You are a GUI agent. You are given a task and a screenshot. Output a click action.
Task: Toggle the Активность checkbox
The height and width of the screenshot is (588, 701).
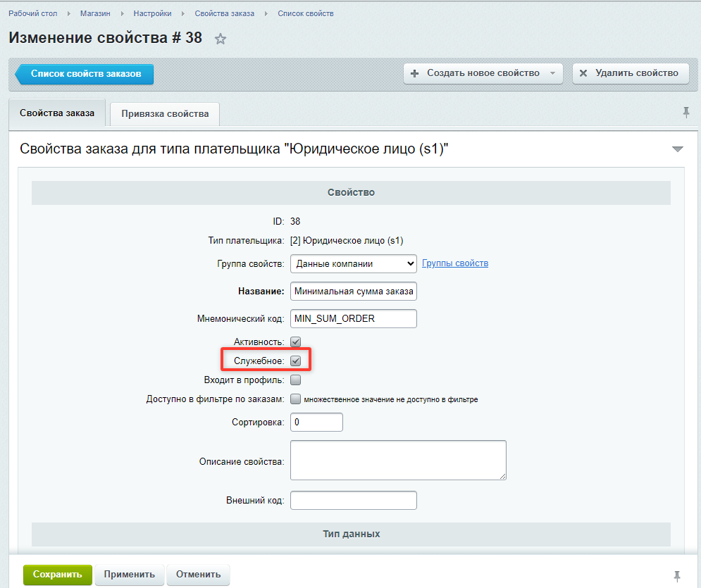[x=295, y=342]
